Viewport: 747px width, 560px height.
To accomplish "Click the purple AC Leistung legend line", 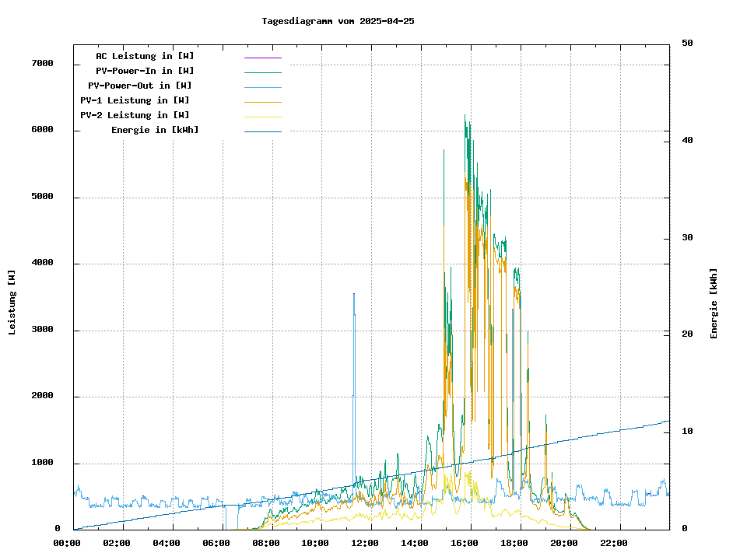I will 262,58.
